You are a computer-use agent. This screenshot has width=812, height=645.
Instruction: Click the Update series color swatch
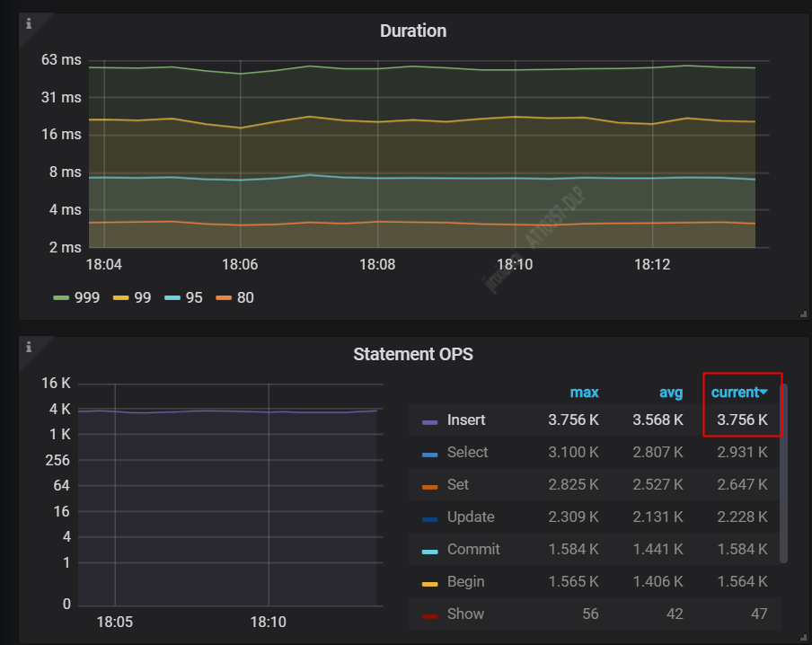430,519
